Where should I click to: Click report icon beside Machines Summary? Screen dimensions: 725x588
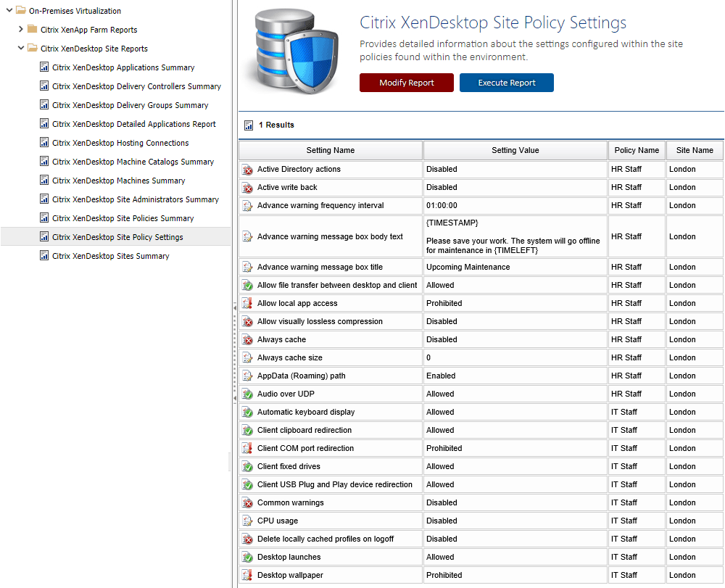click(x=44, y=181)
